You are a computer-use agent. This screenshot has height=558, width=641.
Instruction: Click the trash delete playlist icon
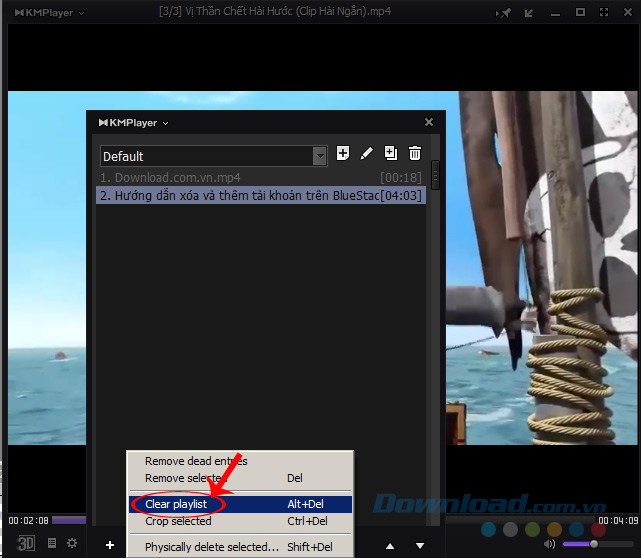(415, 153)
